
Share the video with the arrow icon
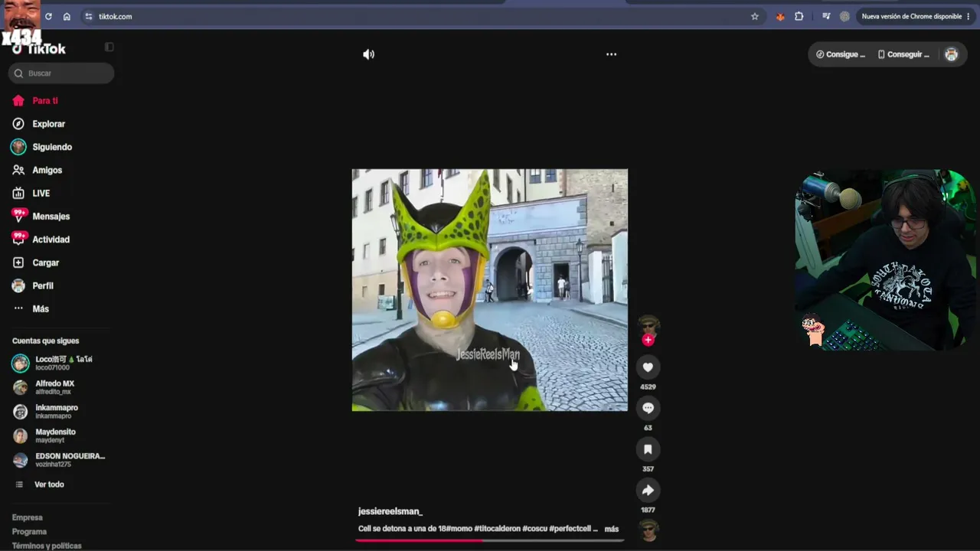tap(648, 490)
